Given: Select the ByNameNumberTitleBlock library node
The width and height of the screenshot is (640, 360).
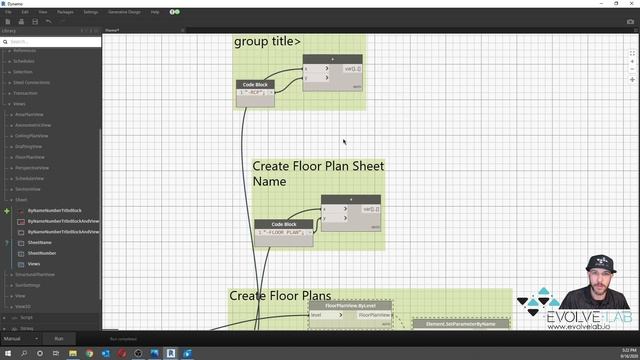Looking at the screenshot, I should tap(55, 211).
